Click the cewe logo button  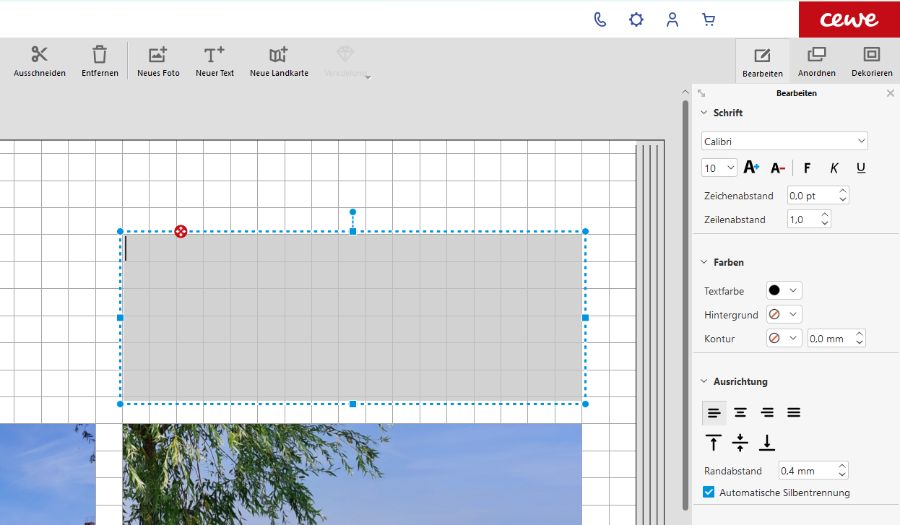[849, 19]
